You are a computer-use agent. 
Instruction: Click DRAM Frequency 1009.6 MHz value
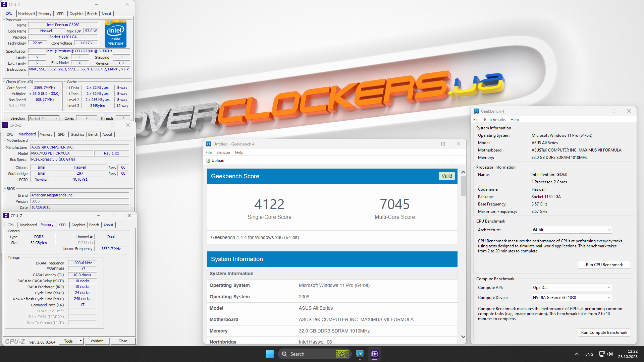(x=82, y=263)
